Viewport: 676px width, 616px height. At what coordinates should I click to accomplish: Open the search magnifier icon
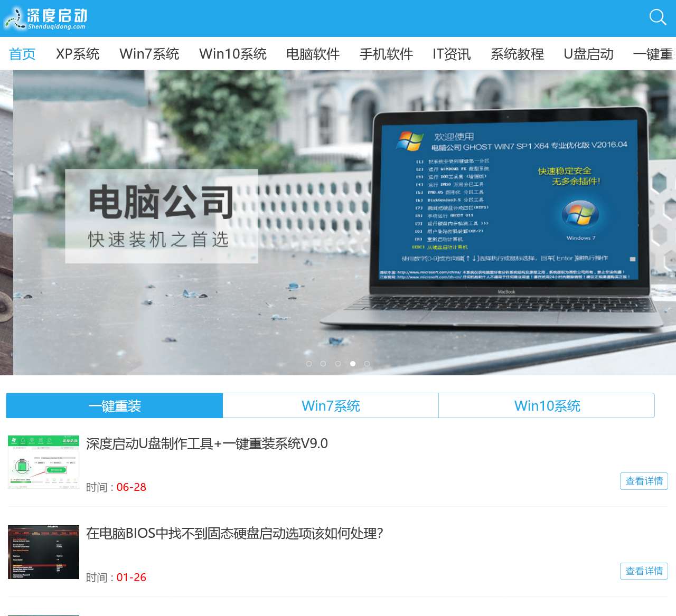(x=658, y=17)
